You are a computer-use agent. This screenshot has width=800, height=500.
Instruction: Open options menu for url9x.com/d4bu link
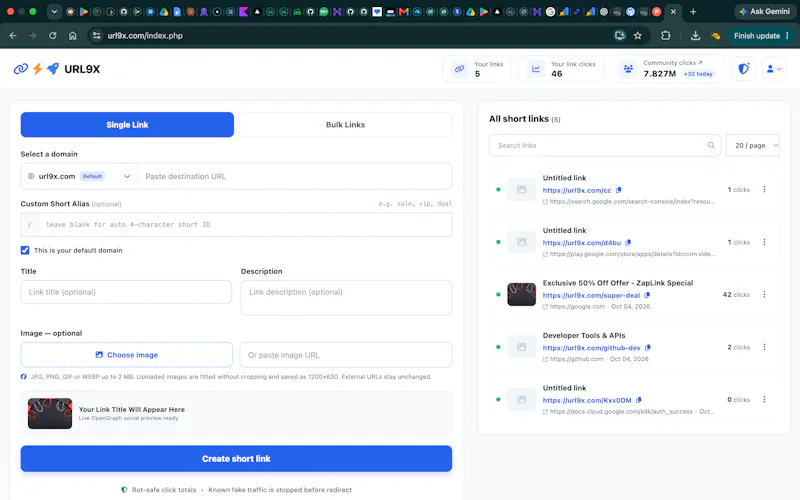(x=764, y=242)
